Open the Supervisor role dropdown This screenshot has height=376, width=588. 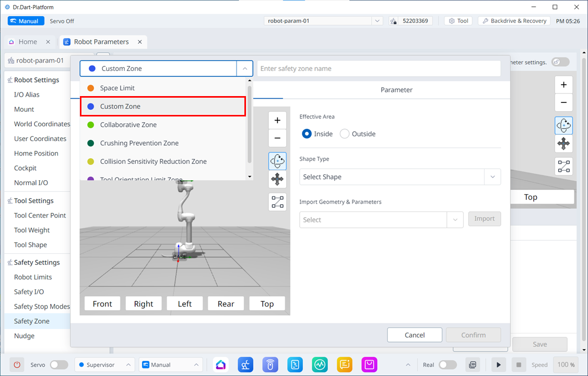point(104,365)
